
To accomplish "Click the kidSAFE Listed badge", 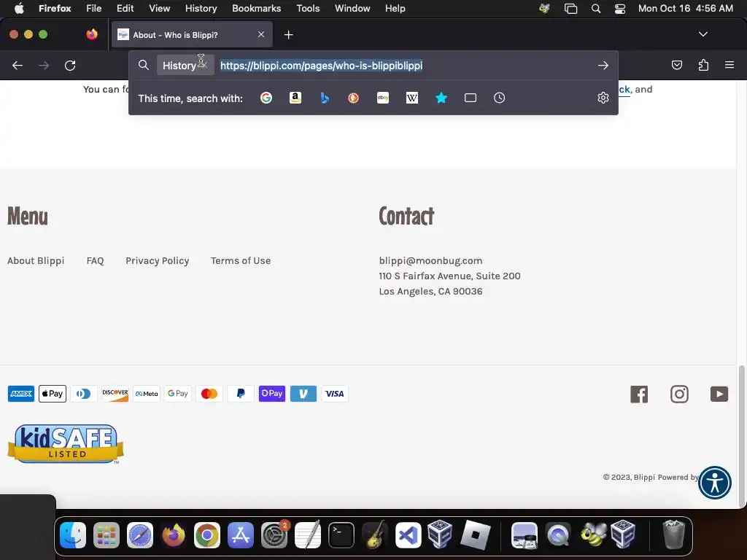I will coord(65,444).
